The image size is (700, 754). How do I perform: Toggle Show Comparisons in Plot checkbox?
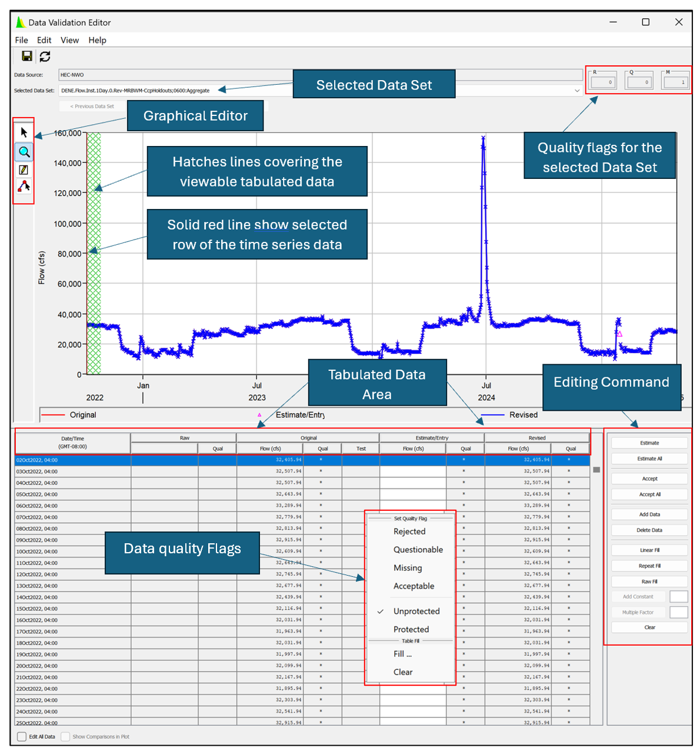pos(65,736)
